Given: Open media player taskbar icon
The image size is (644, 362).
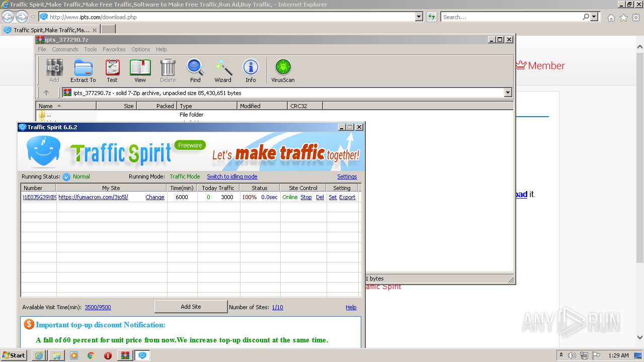Looking at the screenshot, I should [x=74, y=355].
